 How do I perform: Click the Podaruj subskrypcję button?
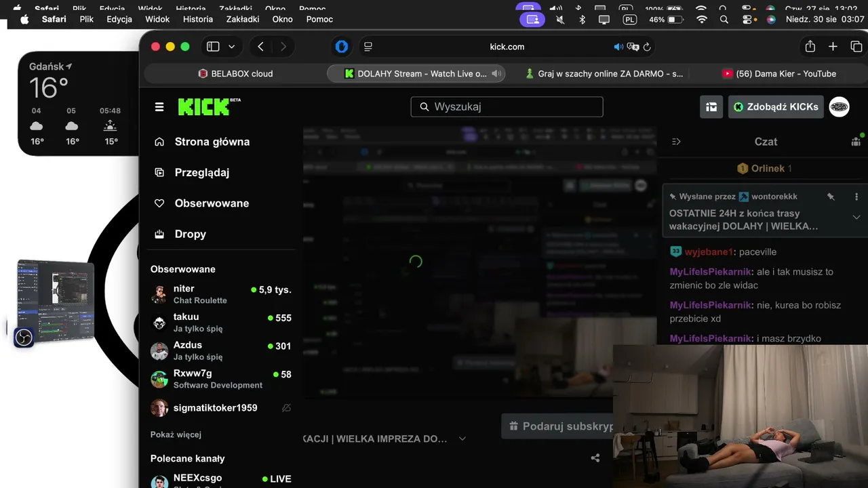click(558, 426)
